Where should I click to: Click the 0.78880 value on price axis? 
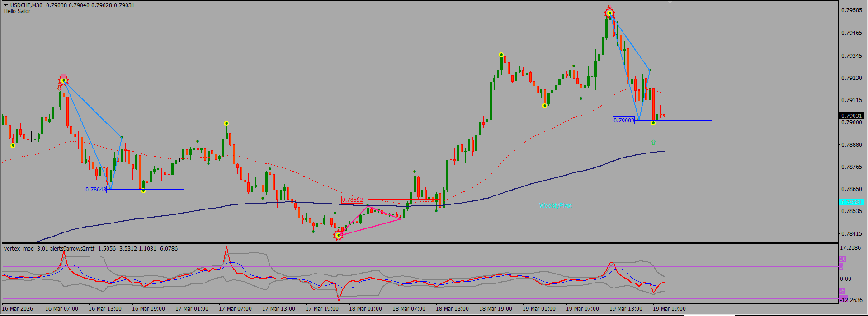point(852,145)
